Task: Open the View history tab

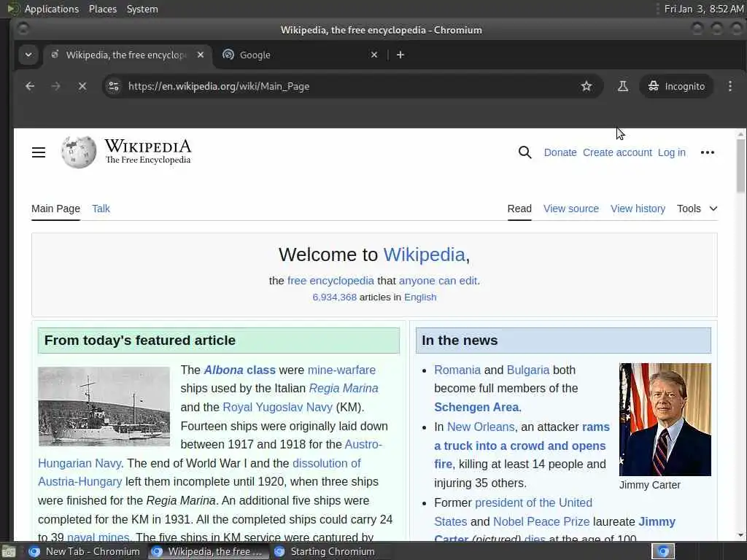Action: (638, 209)
